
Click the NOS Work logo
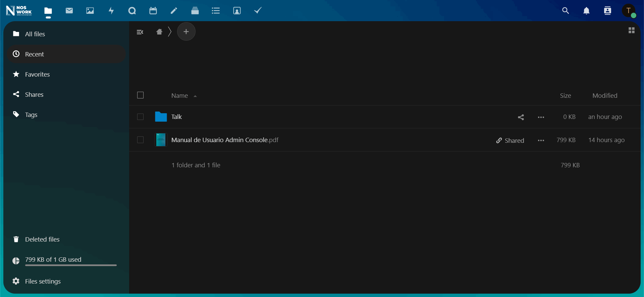[x=19, y=11]
